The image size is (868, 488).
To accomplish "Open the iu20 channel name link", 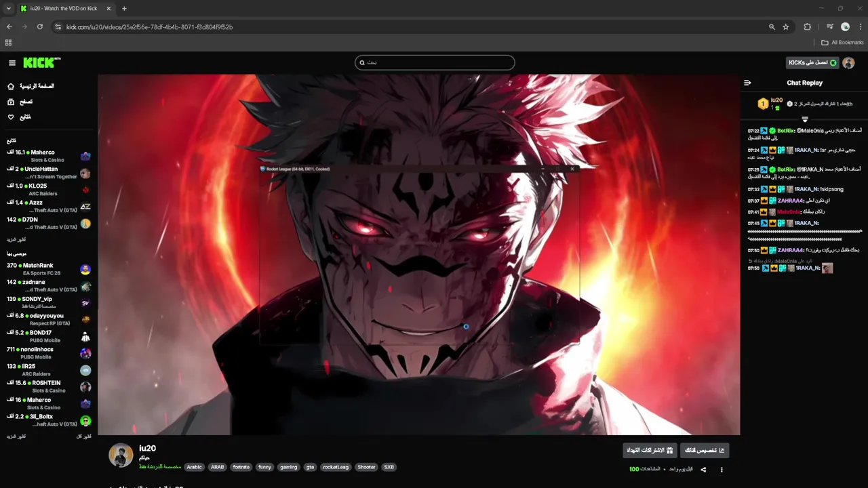I will pos(147,448).
